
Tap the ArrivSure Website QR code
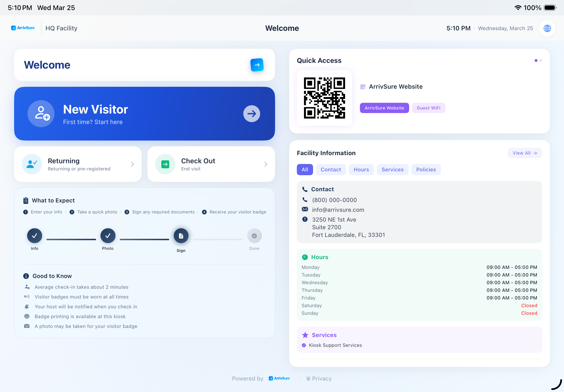(x=324, y=98)
